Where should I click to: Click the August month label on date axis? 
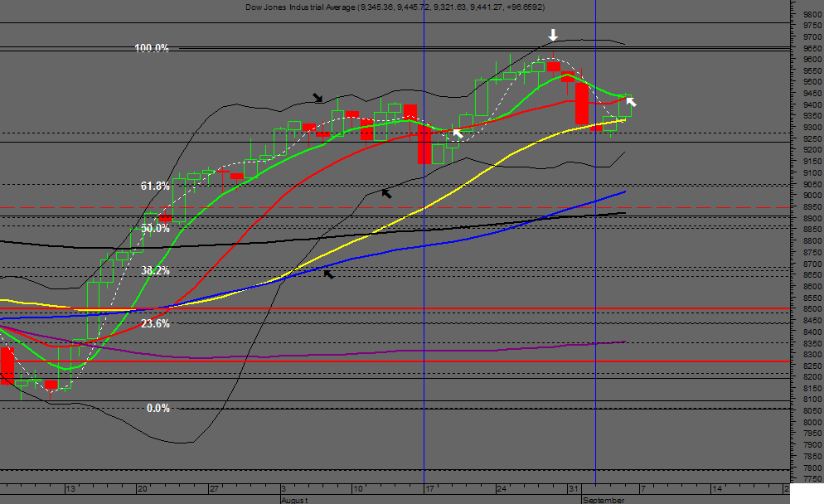[x=294, y=500]
